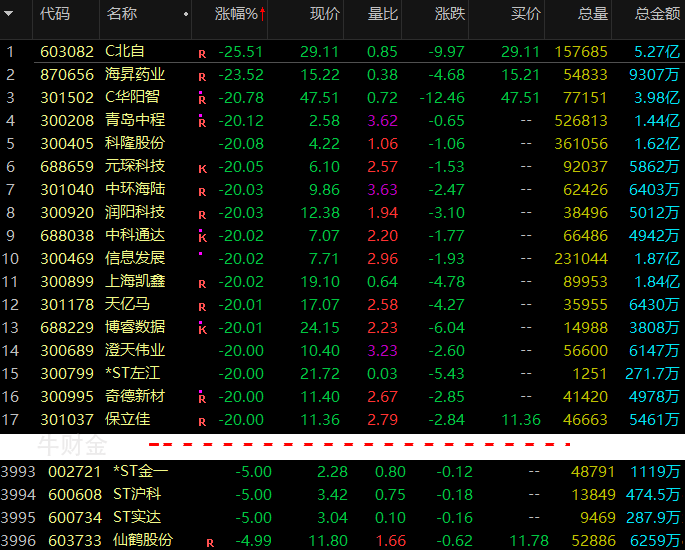Screen dimensions: 685x550
Task: Sort by 现价 column header
Action: click(325, 14)
